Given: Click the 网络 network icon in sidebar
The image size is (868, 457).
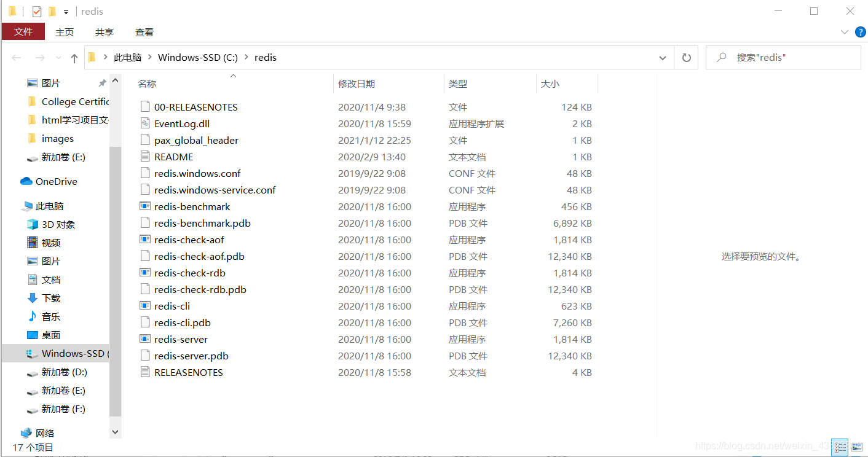Looking at the screenshot, I should point(26,433).
